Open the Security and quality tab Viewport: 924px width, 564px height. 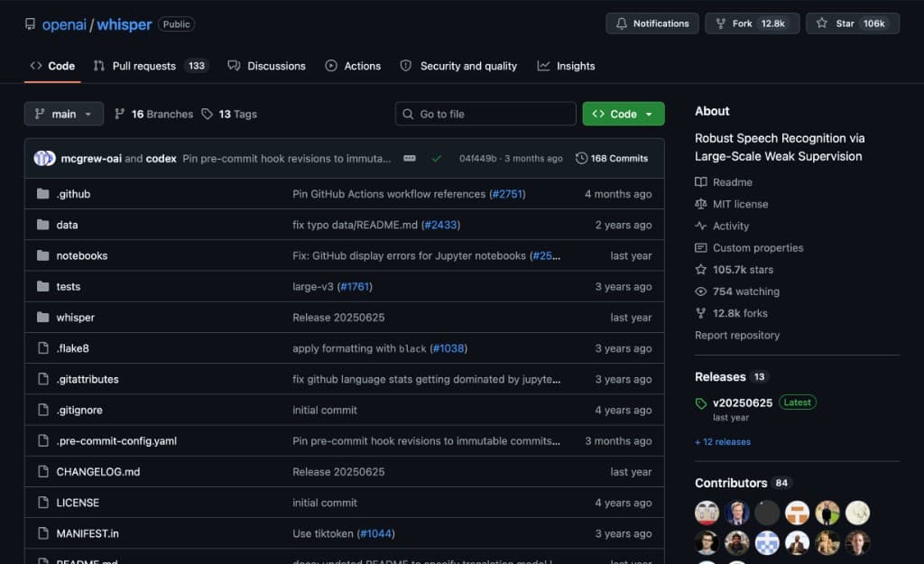tap(458, 66)
